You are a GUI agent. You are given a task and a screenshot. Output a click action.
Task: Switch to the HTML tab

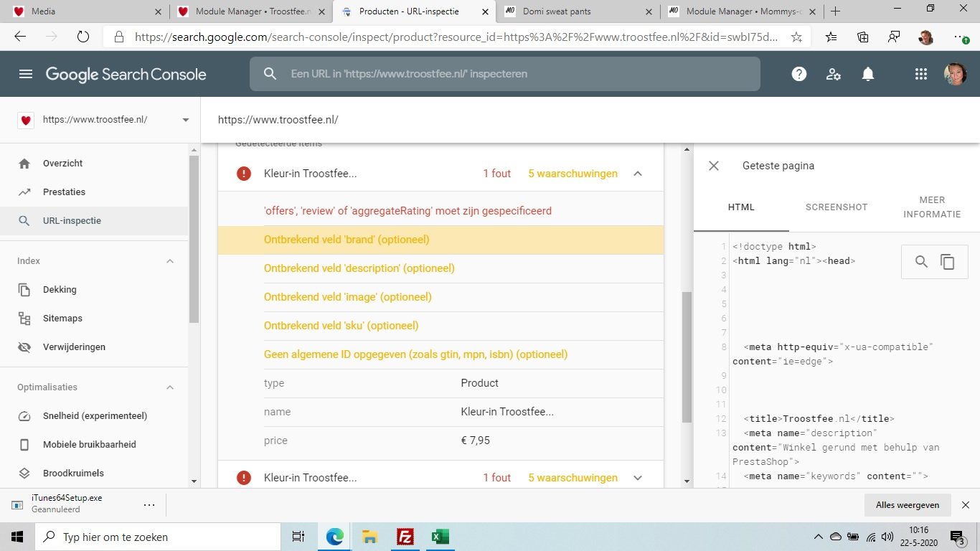tap(741, 207)
